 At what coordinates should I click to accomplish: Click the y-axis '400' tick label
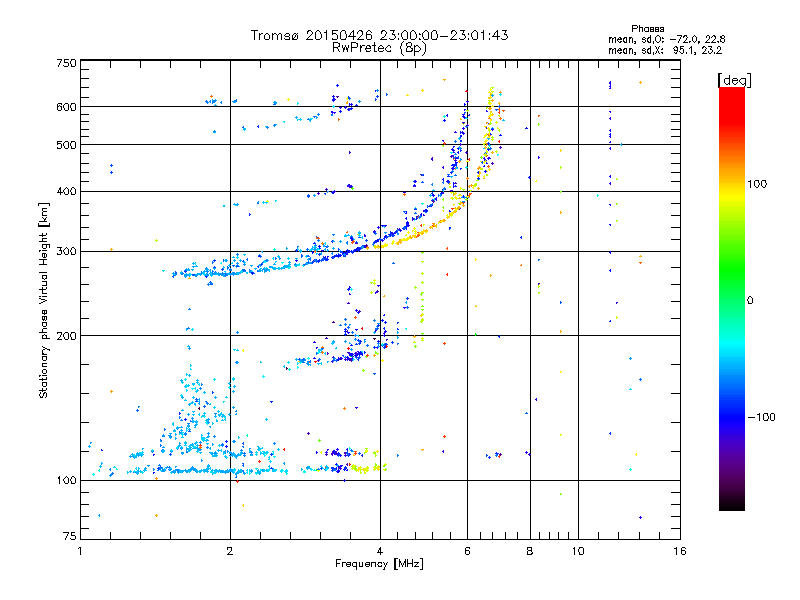pos(66,192)
